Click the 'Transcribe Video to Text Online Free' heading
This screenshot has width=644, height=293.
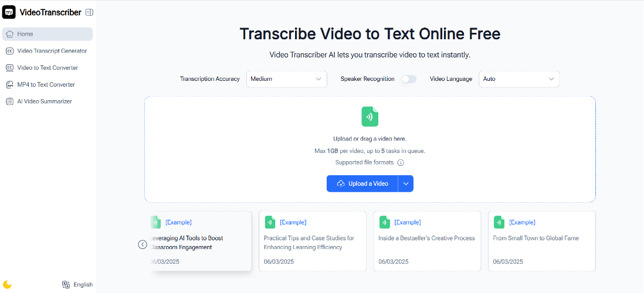[370, 33]
